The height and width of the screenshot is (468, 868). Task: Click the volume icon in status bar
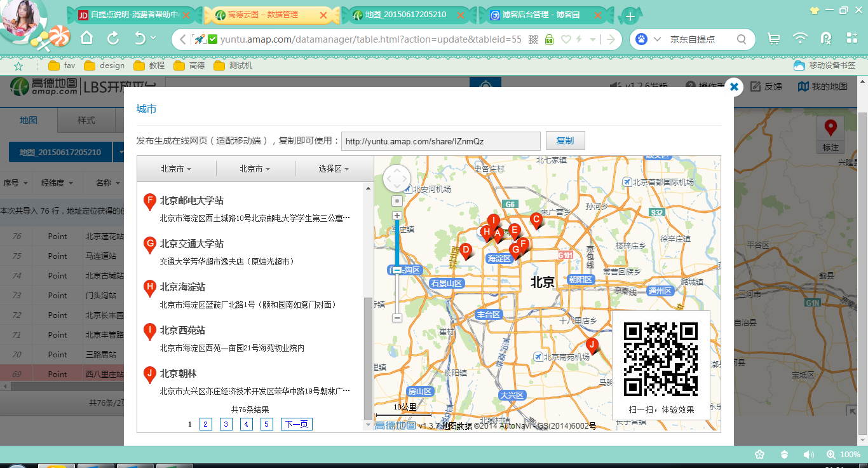(x=808, y=455)
